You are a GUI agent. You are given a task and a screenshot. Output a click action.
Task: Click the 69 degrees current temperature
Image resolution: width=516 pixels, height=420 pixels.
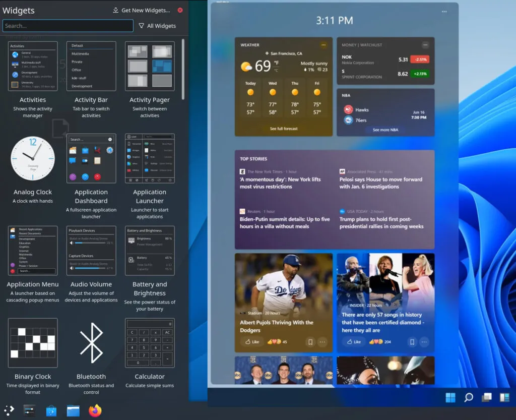[x=263, y=66]
